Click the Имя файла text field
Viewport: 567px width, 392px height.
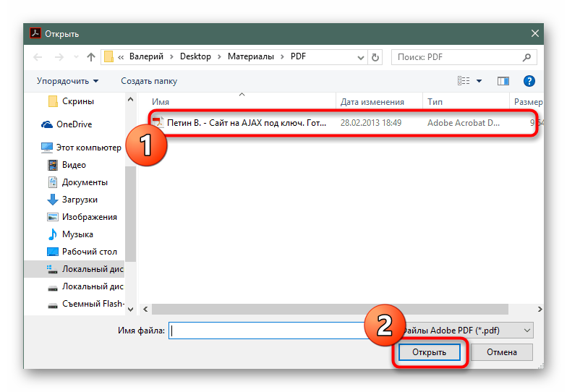(x=268, y=330)
